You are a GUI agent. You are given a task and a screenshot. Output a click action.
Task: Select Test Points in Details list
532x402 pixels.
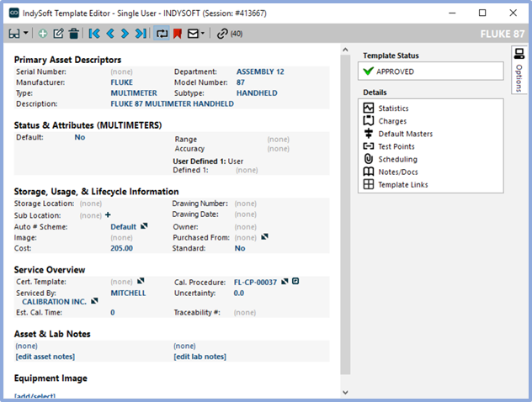pos(396,146)
